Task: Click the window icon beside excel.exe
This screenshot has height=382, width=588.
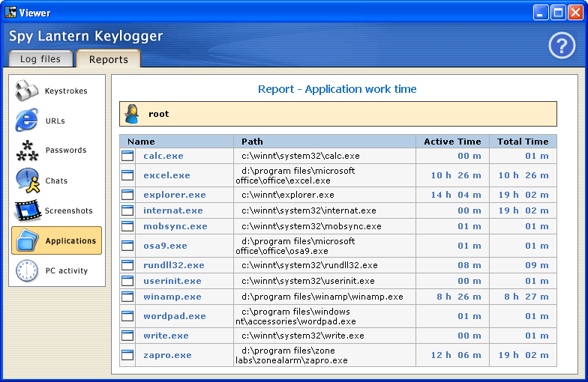Action: tap(127, 175)
